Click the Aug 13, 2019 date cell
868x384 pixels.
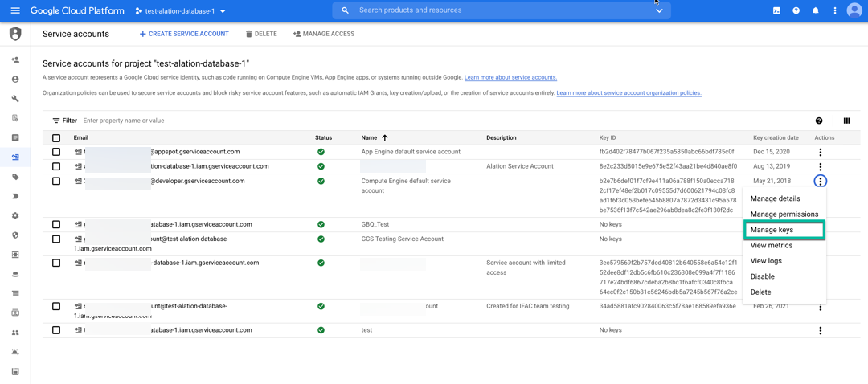(x=772, y=166)
